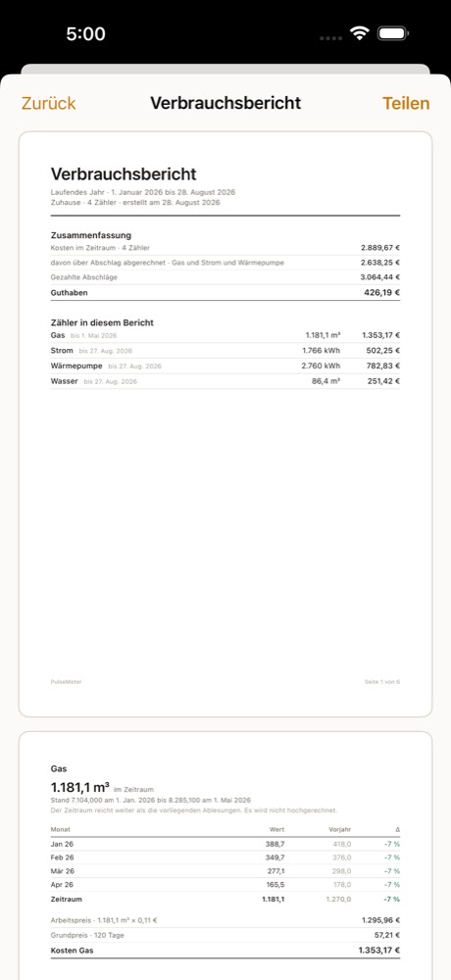Select the Gas meter row in the report
The image size is (451, 980).
click(x=225, y=335)
